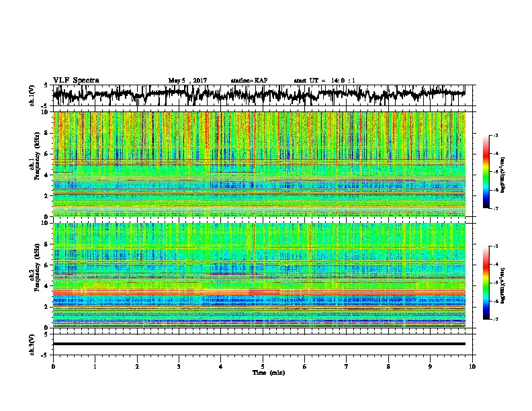Click the "2" kHz tick on ch.2 frequency axis
Screen dimensions: 532x411
pyautogui.click(x=46, y=307)
